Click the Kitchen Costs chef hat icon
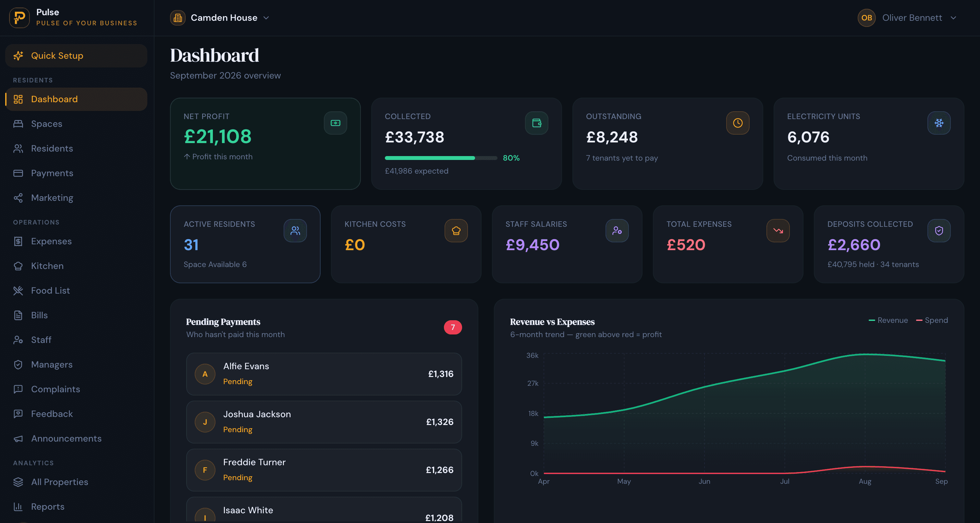This screenshot has height=523, width=980. pos(456,230)
